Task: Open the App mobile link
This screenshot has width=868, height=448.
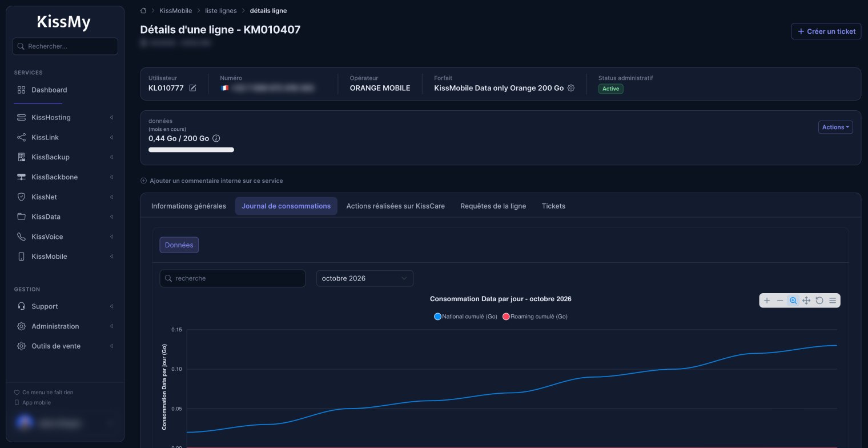Action: pos(33,402)
